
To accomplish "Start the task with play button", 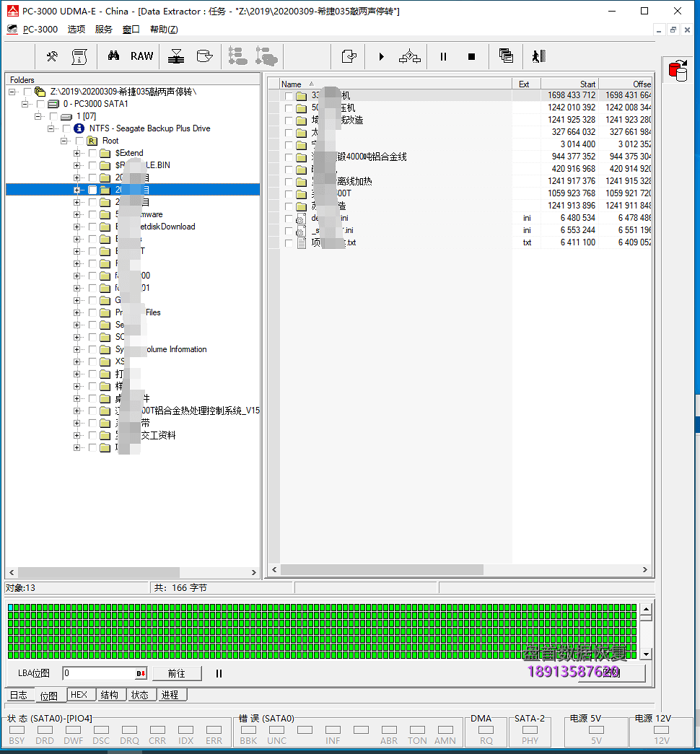I will coord(381,57).
